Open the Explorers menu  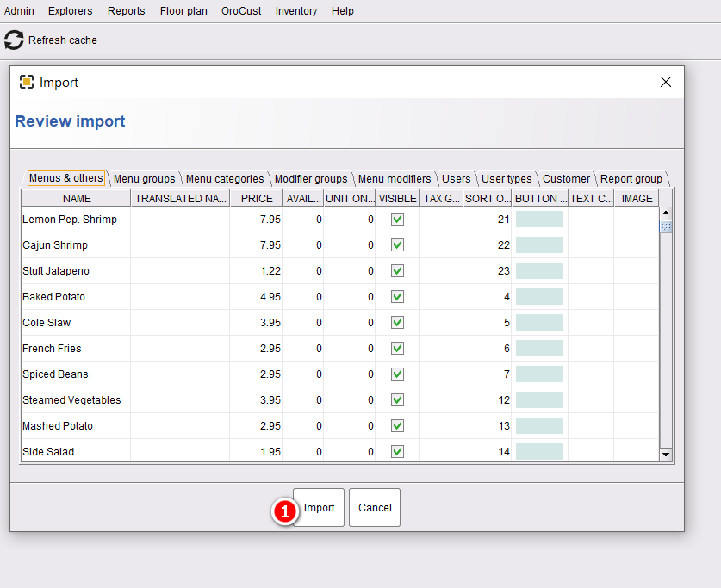tap(71, 11)
